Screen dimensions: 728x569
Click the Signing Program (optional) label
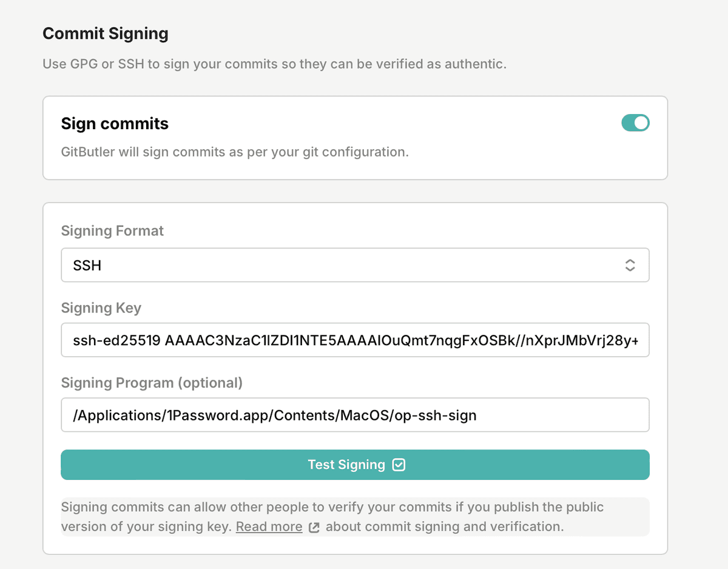(x=152, y=383)
